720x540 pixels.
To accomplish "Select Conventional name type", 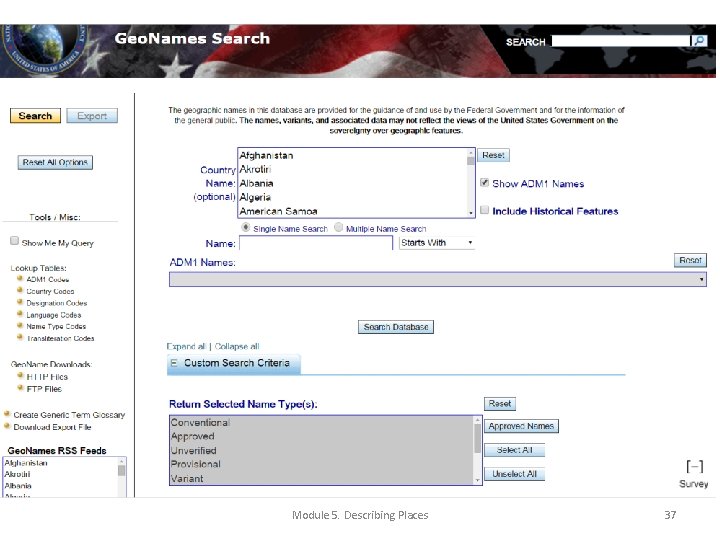I will click(x=321, y=422).
